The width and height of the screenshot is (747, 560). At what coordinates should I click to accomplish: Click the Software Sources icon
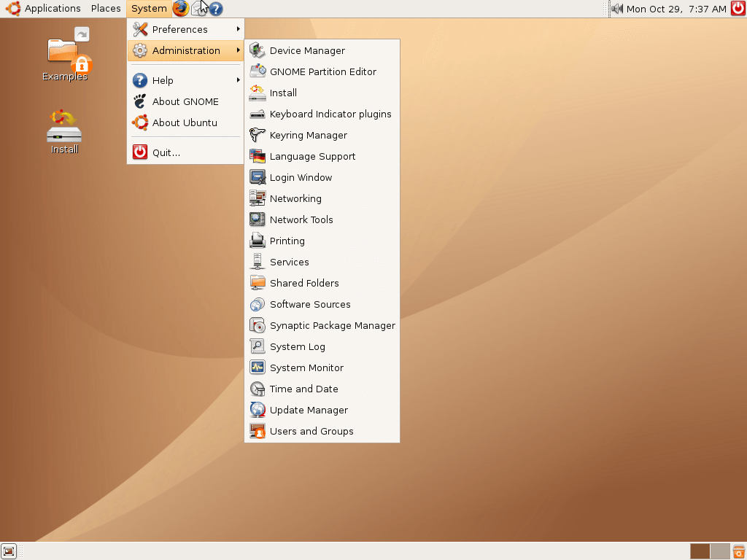coord(258,304)
